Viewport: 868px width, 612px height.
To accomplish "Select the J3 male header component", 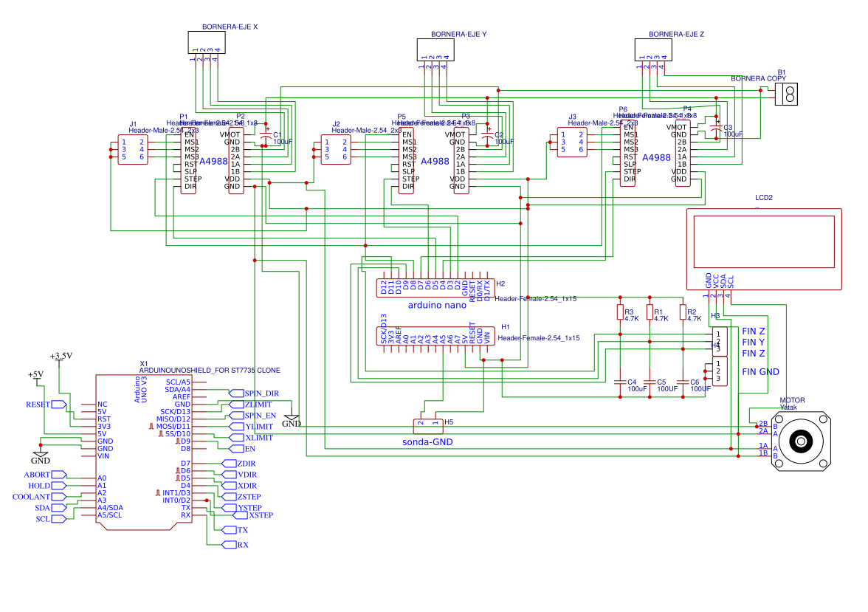I will point(573,142).
